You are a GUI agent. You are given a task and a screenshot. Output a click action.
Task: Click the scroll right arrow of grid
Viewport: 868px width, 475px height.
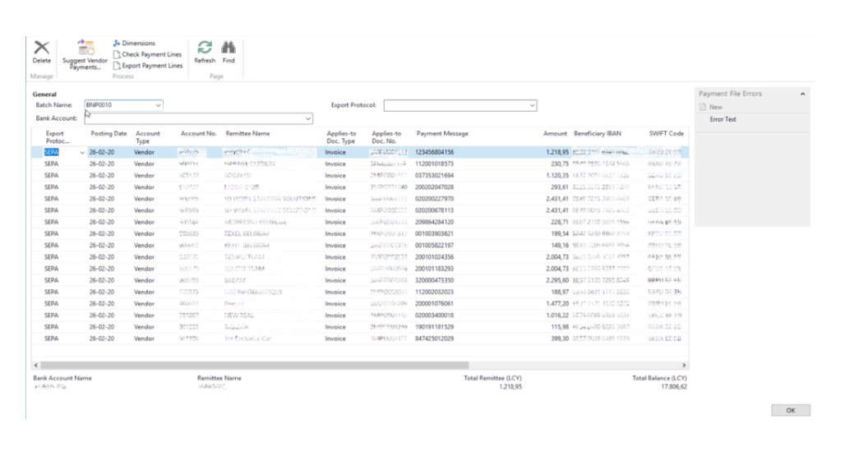click(x=684, y=364)
